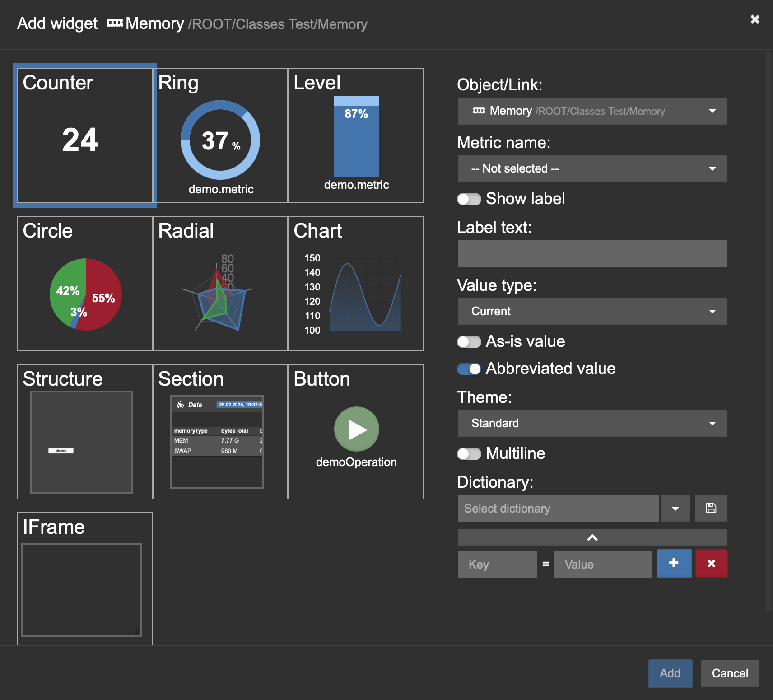This screenshot has height=700, width=773.
Task: Disable the Abbreviated value switch
Action: click(x=469, y=369)
